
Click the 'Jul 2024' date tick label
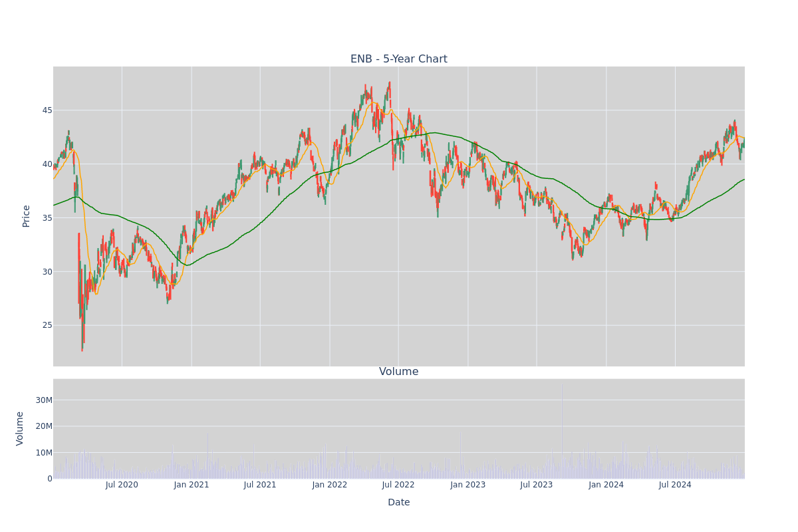coord(675,485)
